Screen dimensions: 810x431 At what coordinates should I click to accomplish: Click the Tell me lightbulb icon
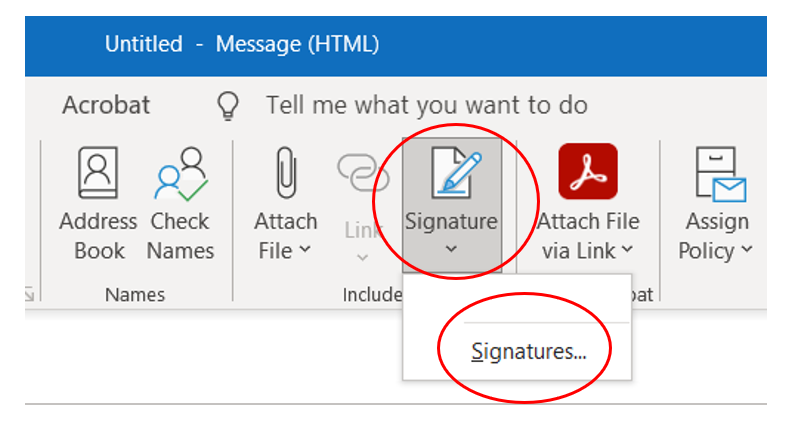230,105
